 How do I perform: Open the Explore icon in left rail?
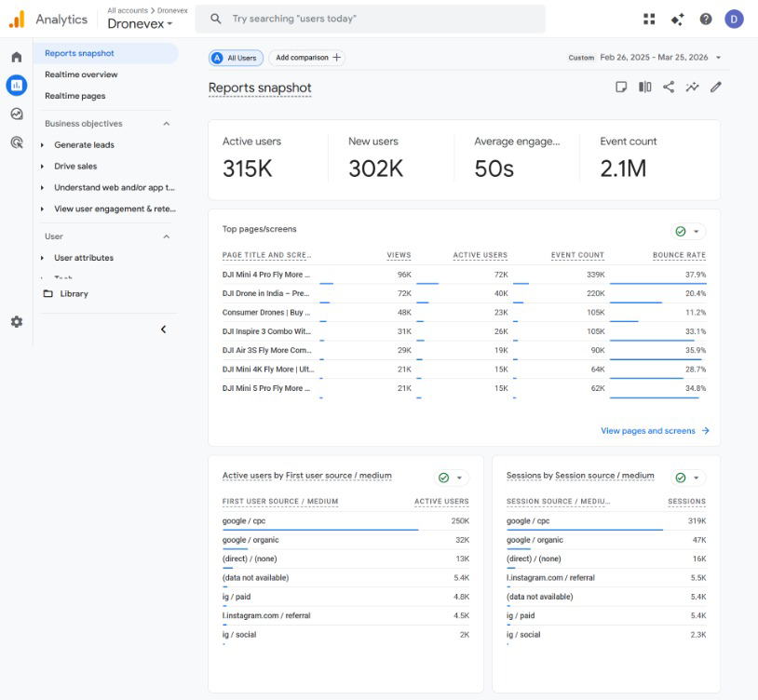click(x=17, y=114)
